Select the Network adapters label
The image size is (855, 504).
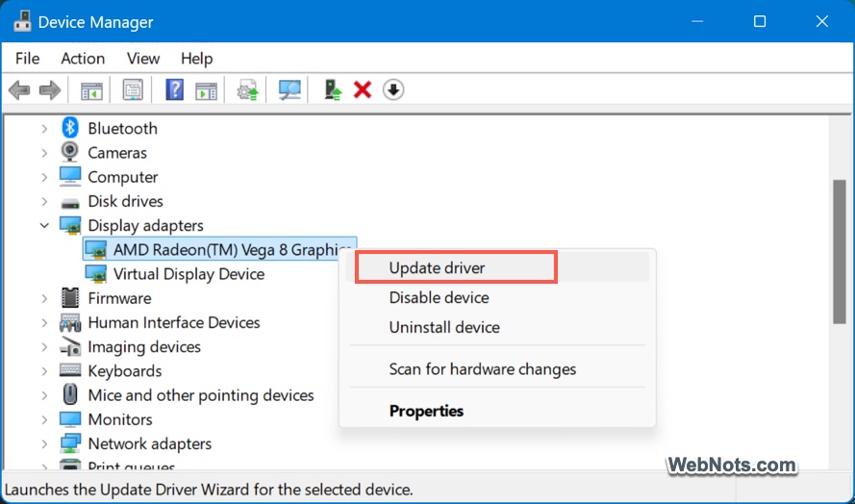click(x=149, y=443)
